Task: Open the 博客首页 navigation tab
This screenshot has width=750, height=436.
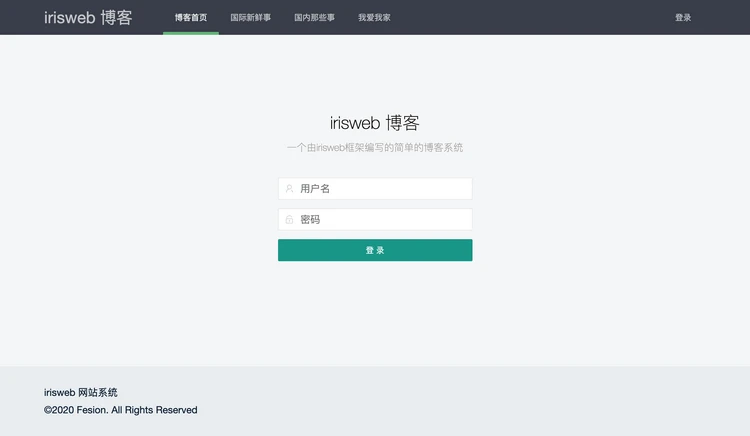Action: tap(190, 17)
